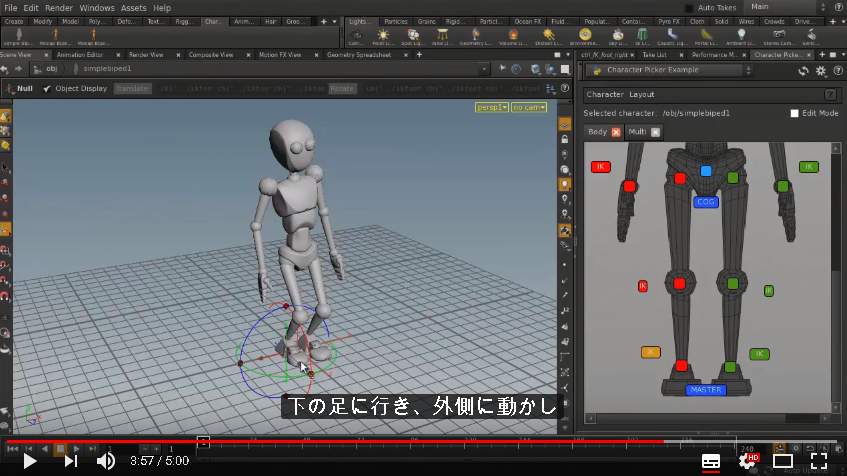Click the blue COG control button
This screenshot has width=847, height=476.
click(x=705, y=202)
